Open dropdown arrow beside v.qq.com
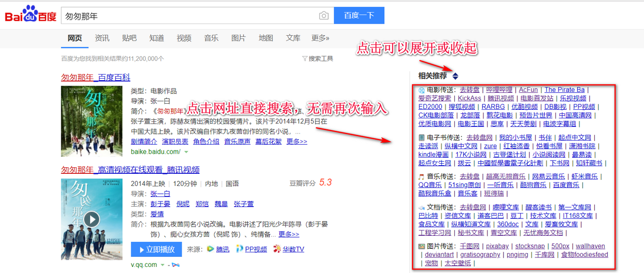Screen dimensions: 644x273 pyautogui.click(x=163, y=265)
